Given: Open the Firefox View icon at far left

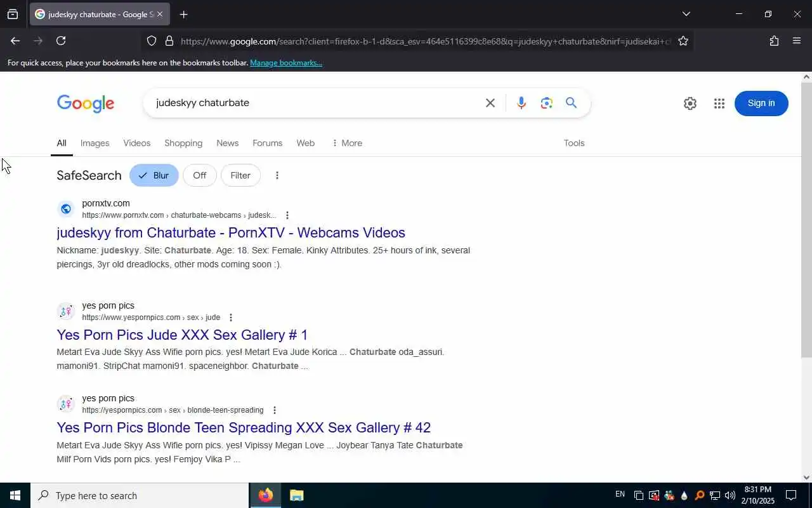Looking at the screenshot, I should [13, 14].
